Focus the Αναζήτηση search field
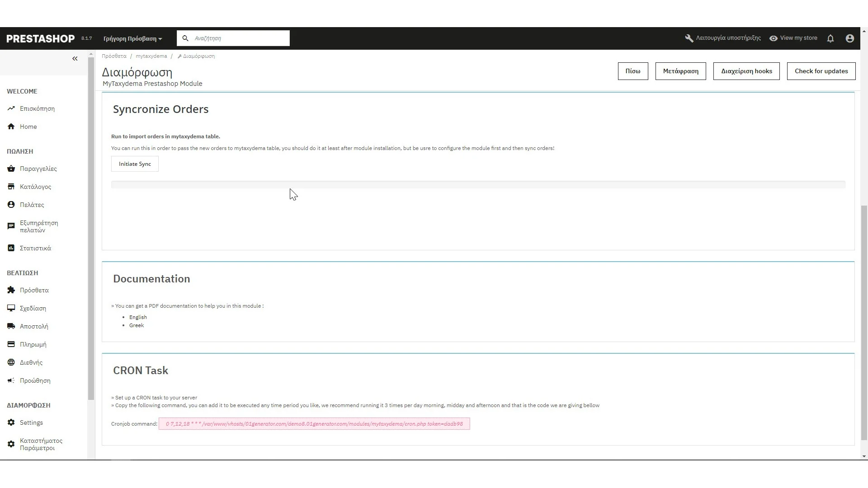Screen dimensions: 868x488 [x=240, y=38]
